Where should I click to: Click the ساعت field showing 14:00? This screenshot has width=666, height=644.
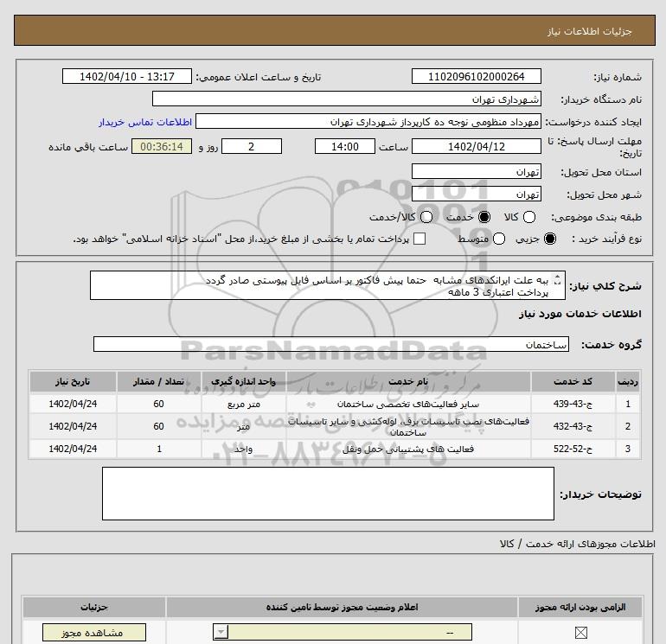(x=345, y=146)
